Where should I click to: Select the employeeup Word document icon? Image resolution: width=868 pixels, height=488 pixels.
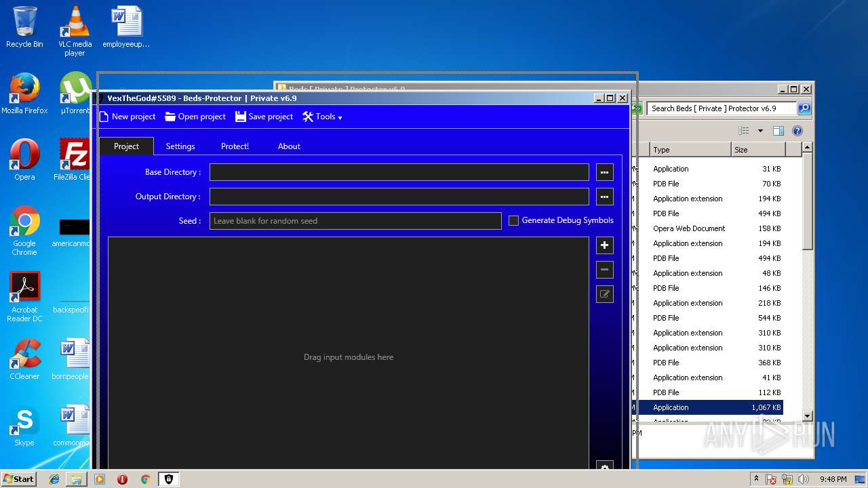[126, 27]
